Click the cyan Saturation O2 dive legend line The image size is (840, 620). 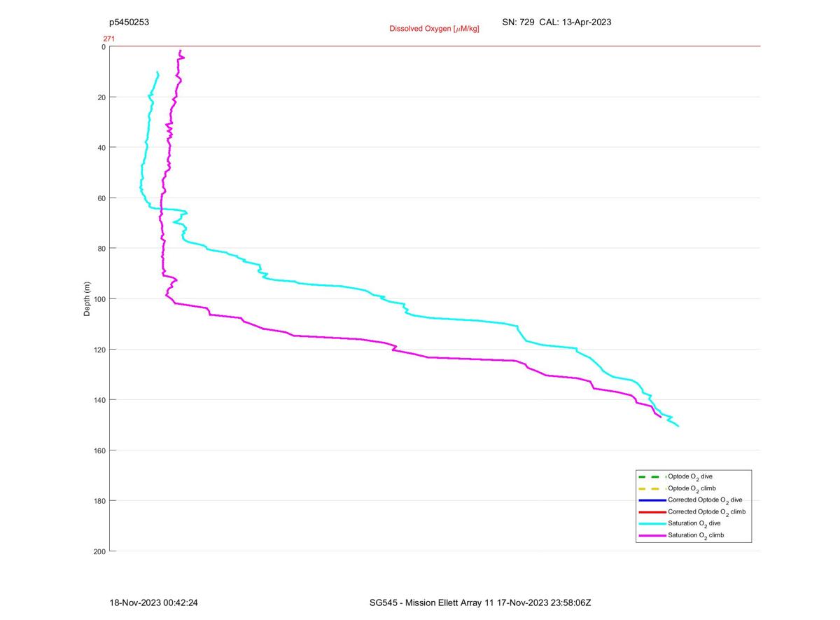652,523
